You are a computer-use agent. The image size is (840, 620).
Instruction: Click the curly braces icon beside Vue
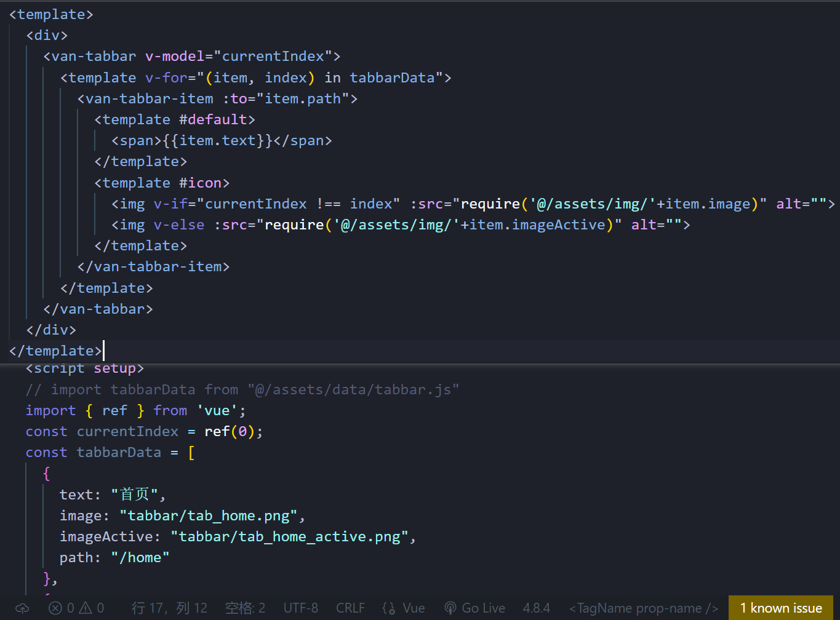point(388,608)
